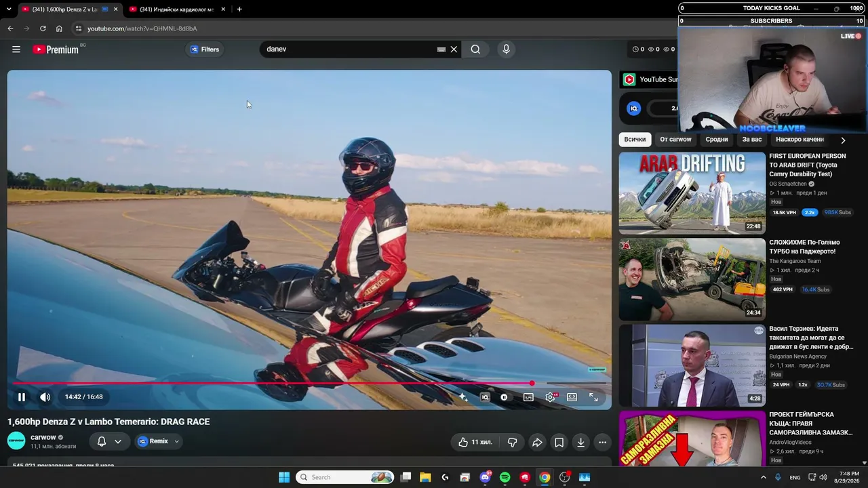
Task: Toggle subtitles with the captions button
Action: [528, 397]
